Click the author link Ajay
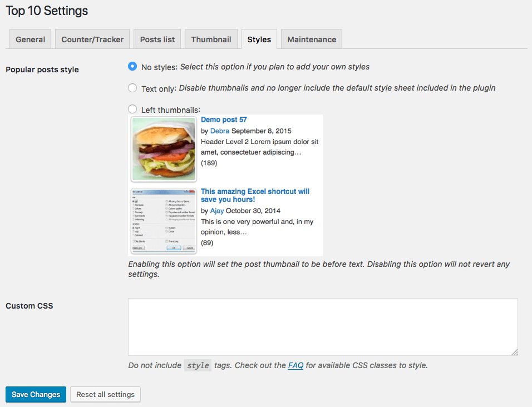The height and width of the screenshot is (407, 532). [x=218, y=211]
